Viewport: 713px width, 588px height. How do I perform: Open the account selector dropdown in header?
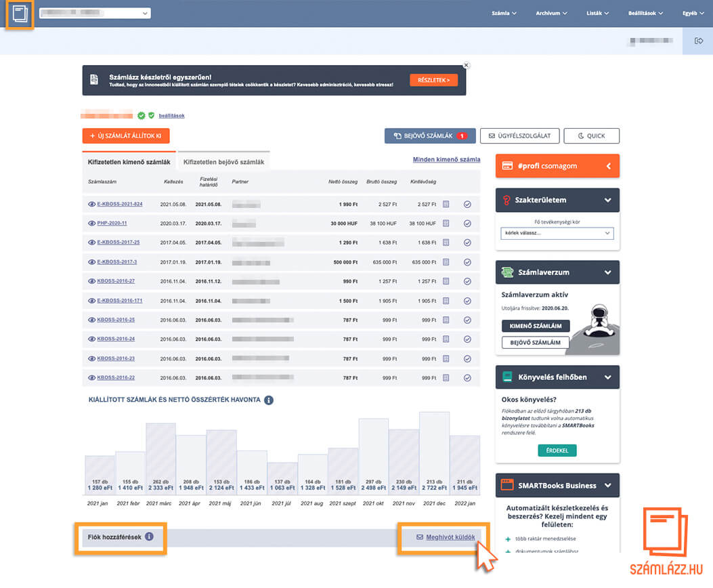(95, 13)
